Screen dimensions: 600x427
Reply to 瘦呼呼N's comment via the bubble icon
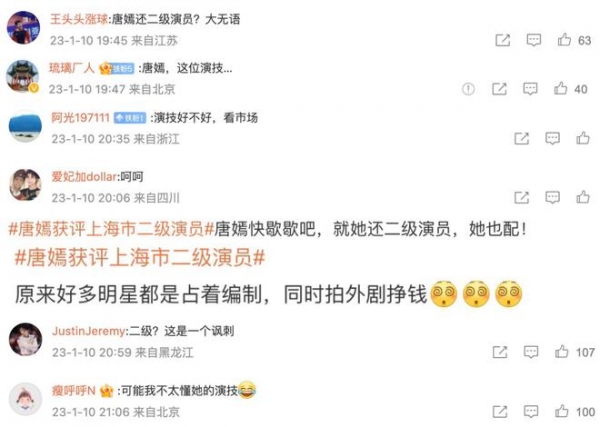pos(531,412)
